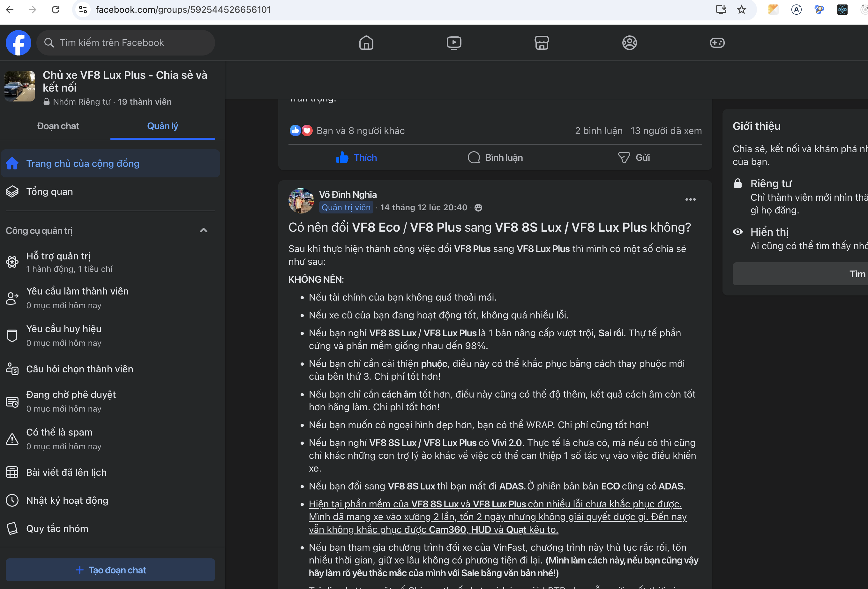Reload the page with the refresh control
Viewport: 868px width, 589px height.
click(56, 10)
